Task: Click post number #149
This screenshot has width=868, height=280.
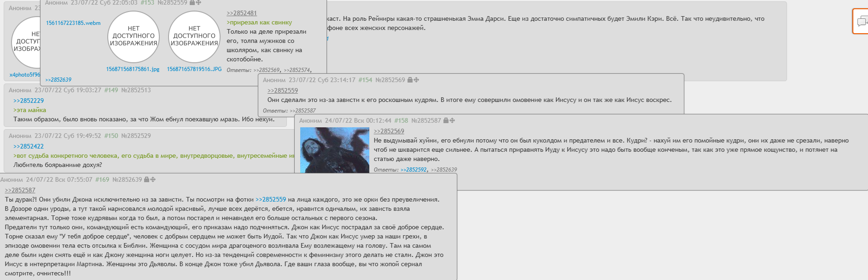Action: (x=111, y=90)
